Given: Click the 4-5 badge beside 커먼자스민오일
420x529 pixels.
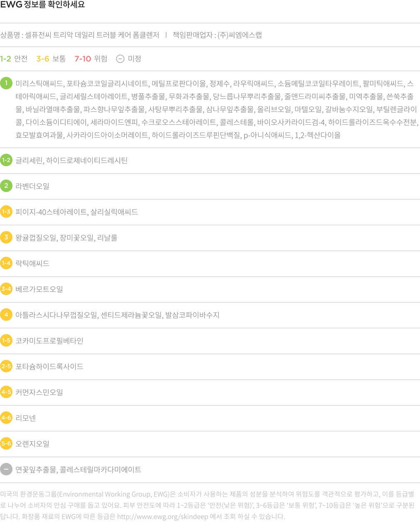Looking at the screenshot, I should [6, 392].
